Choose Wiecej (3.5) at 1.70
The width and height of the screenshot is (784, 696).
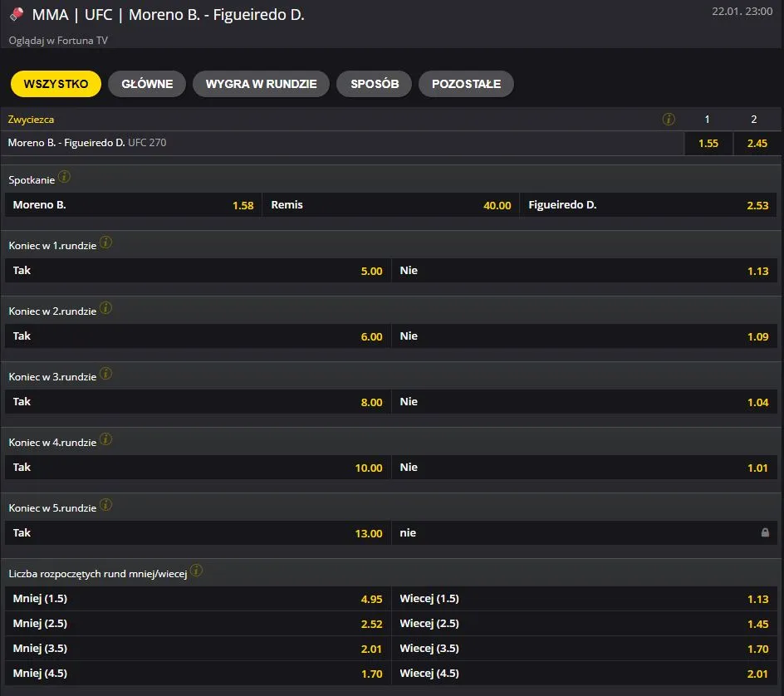click(584, 649)
